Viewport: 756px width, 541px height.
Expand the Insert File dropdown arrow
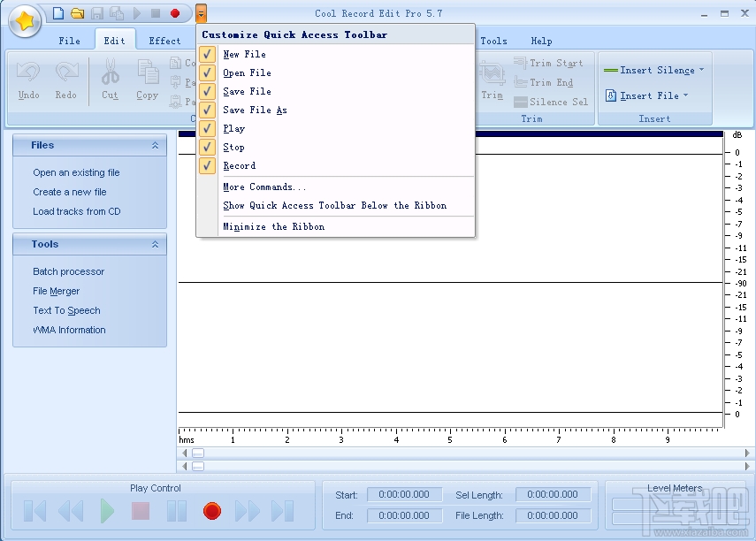click(x=685, y=95)
